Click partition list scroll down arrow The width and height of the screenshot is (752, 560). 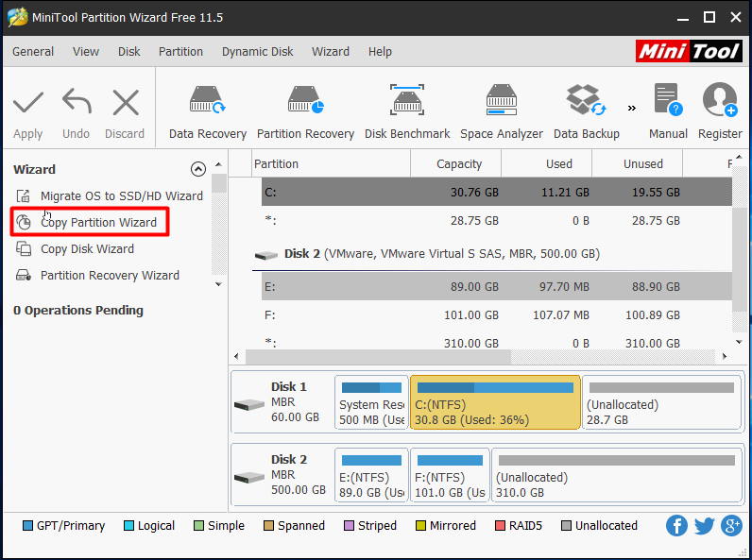(x=739, y=342)
